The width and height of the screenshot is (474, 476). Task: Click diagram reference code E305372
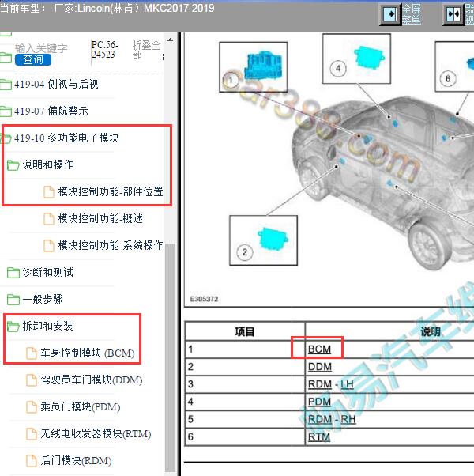204,300
